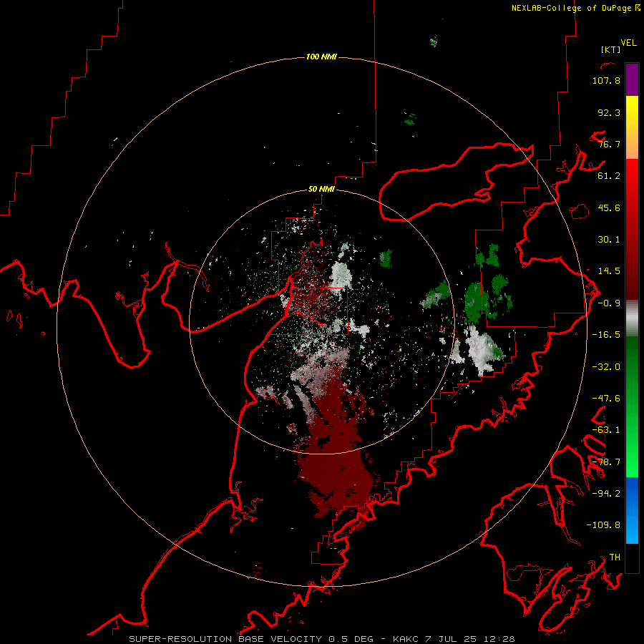
Task: Click the 107.8 legend value
Action: click(x=606, y=80)
